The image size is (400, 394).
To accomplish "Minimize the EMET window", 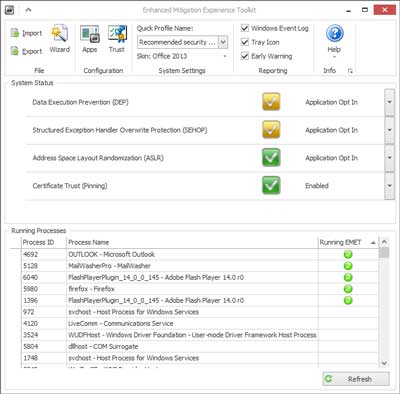I will pos(349,10).
